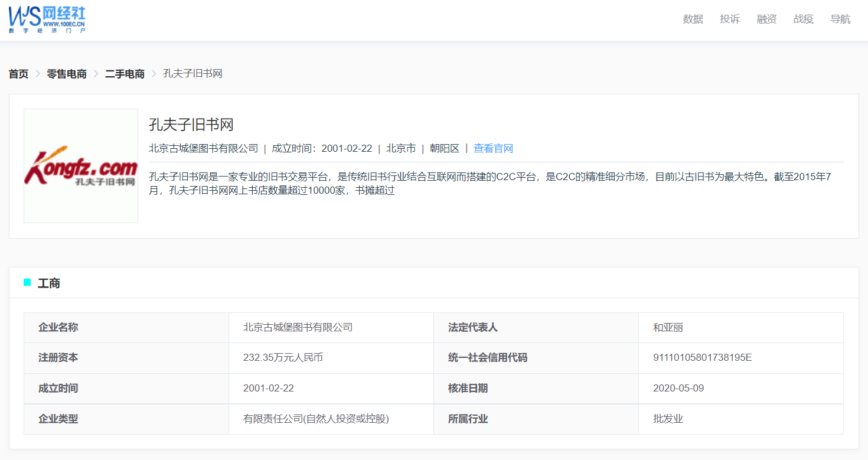
Task: Click the 成立时间 label in the table
Action: click(58, 389)
